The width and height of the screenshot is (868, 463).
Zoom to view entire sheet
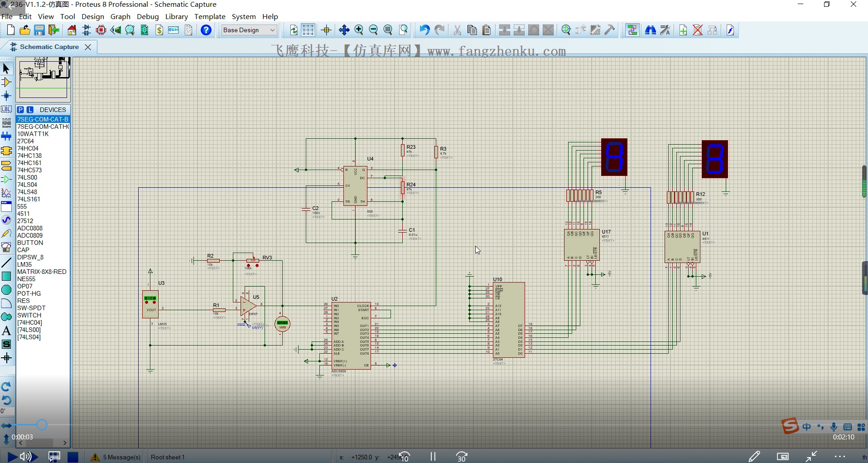pos(388,30)
